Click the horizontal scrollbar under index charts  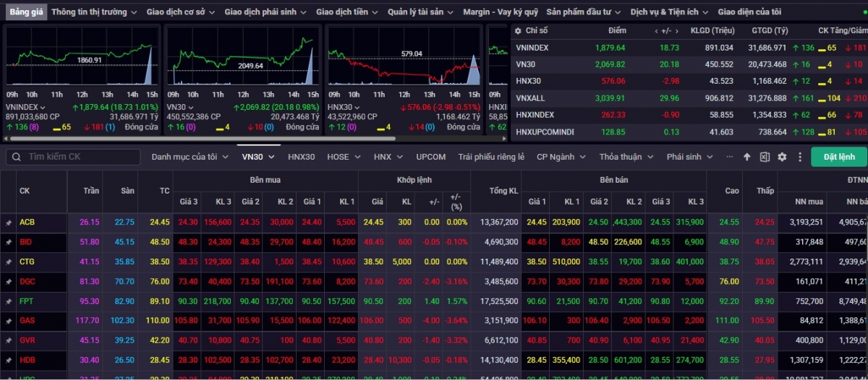(x=217, y=138)
